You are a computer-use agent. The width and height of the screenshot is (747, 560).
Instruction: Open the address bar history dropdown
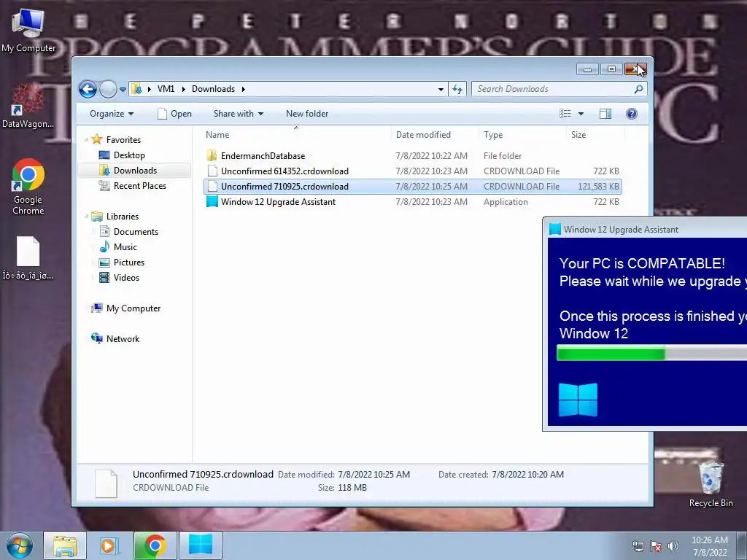tap(441, 89)
